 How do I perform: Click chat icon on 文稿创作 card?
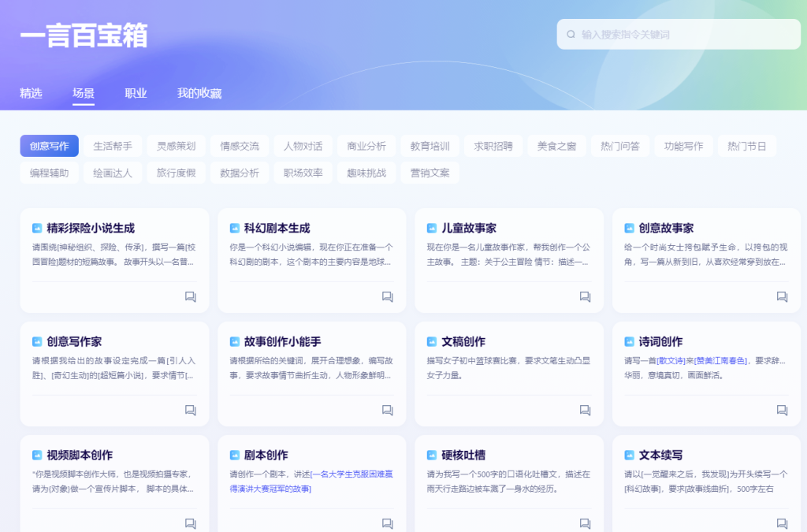(x=585, y=411)
